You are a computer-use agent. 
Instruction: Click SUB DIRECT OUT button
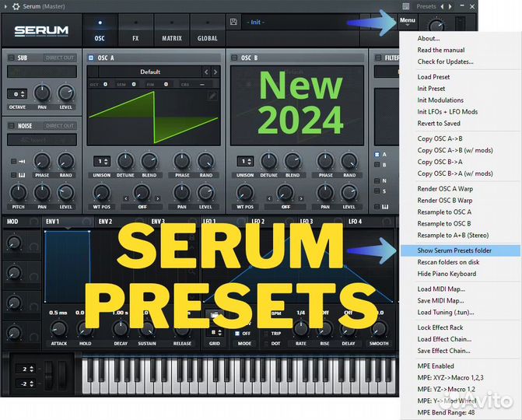point(60,58)
